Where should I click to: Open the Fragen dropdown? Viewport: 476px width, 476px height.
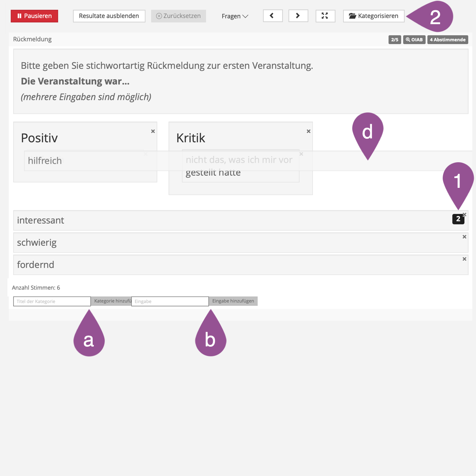click(x=235, y=16)
